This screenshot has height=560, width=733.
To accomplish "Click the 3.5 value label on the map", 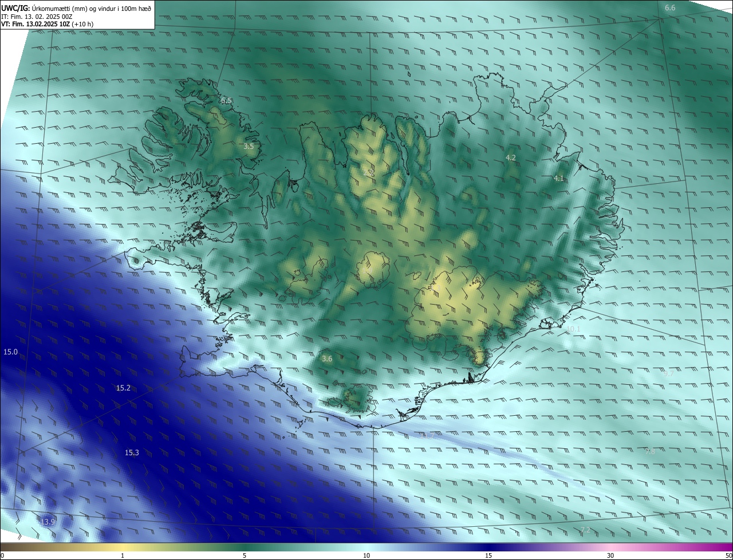I will pos(249,147).
